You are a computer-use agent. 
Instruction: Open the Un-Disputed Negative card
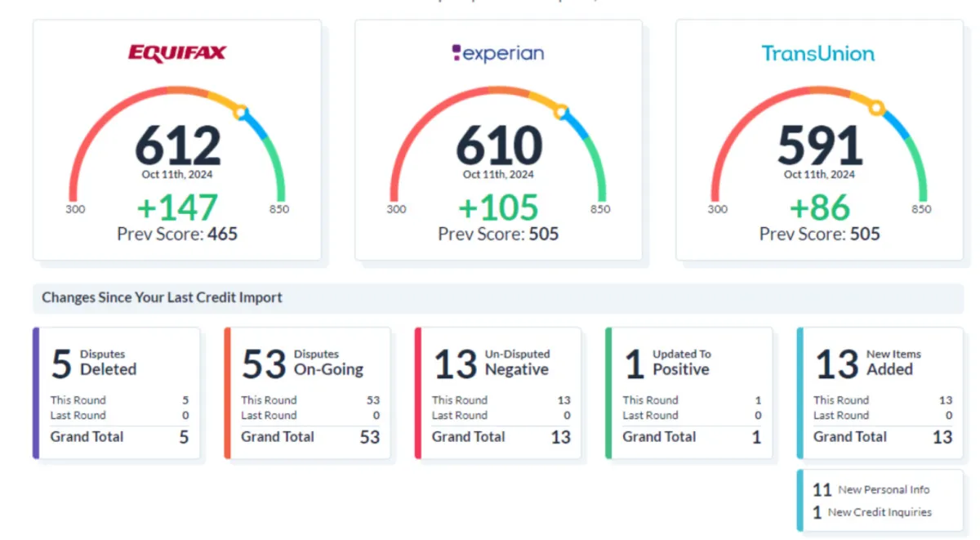coord(498,393)
